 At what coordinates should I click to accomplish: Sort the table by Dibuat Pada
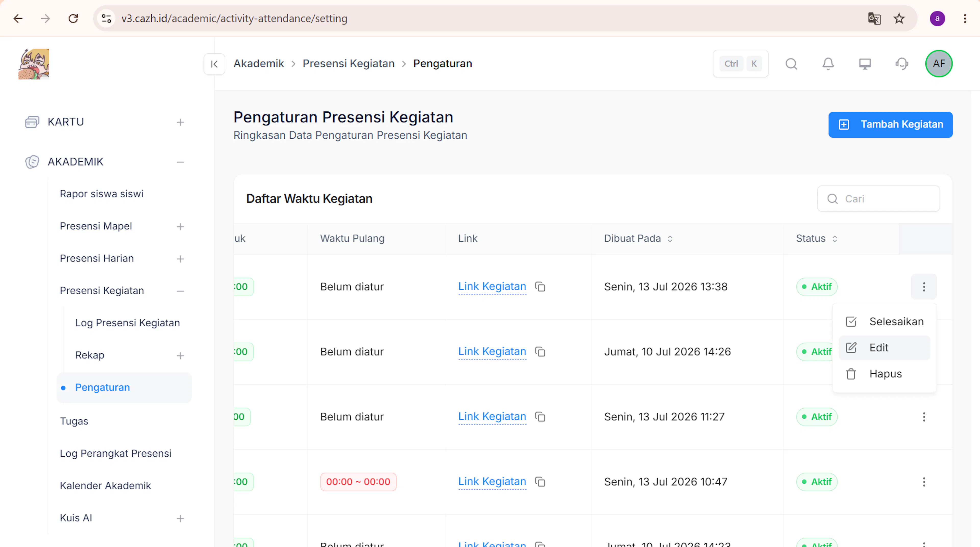point(670,239)
